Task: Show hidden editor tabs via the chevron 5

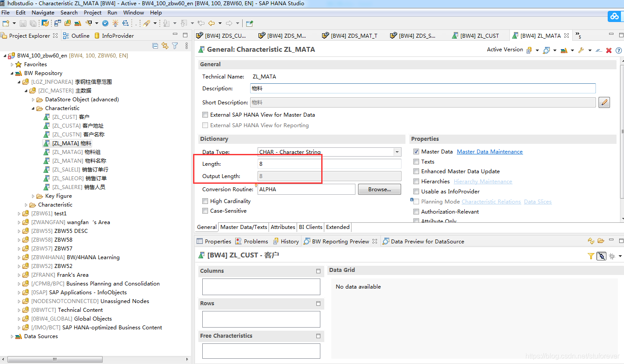Action: (578, 35)
